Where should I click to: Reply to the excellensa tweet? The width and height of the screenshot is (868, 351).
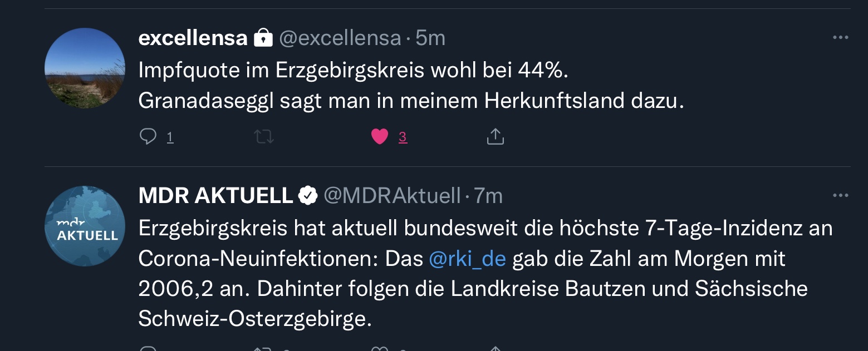point(148,136)
